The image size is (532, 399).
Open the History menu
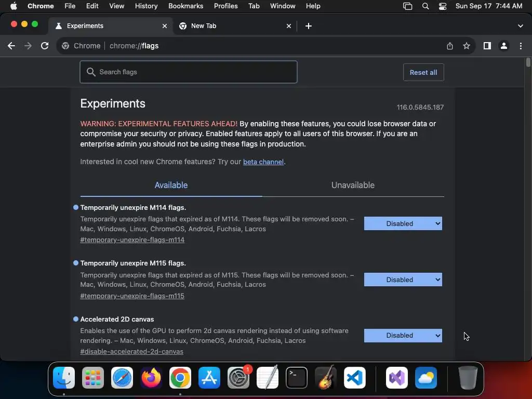[146, 6]
